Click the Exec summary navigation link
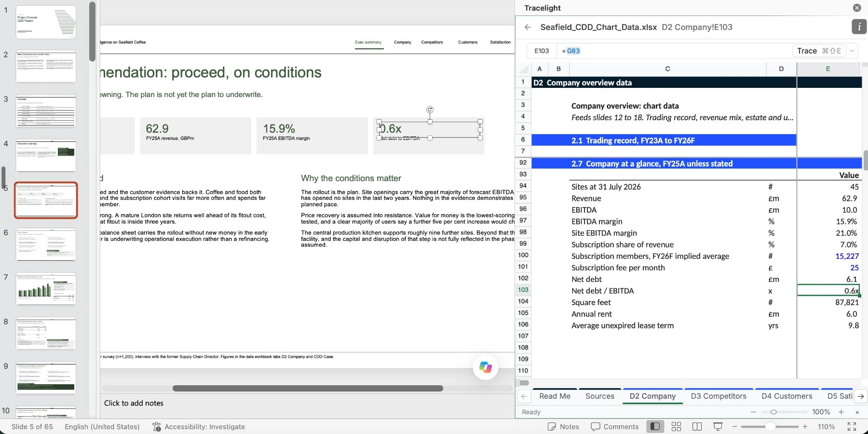This screenshot has width=868, height=434. click(x=368, y=42)
